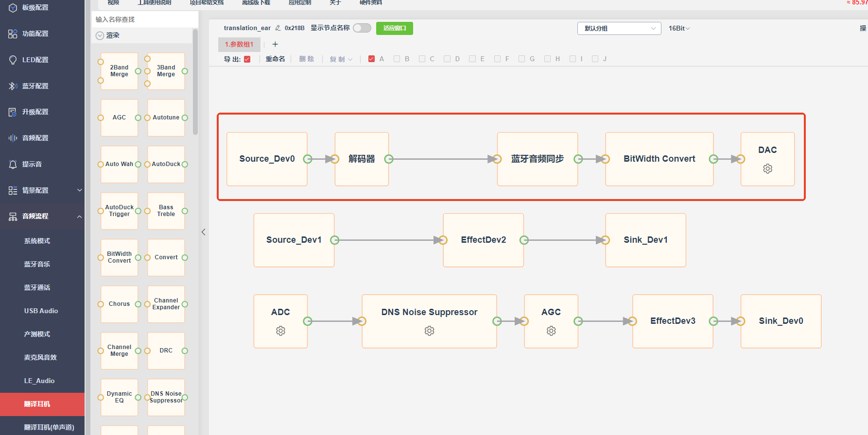Select the 2Band Merge module
This screenshot has width=868, height=435.
coord(119,71)
